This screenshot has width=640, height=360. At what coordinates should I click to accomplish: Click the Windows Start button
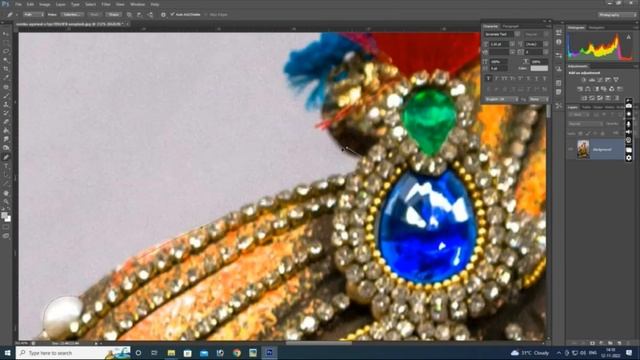point(7,353)
